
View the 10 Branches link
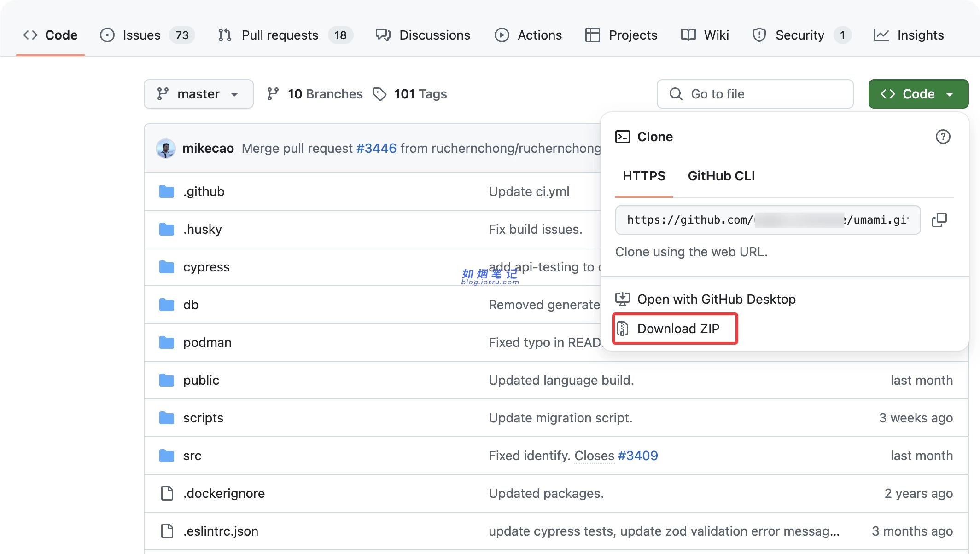[x=315, y=94]
